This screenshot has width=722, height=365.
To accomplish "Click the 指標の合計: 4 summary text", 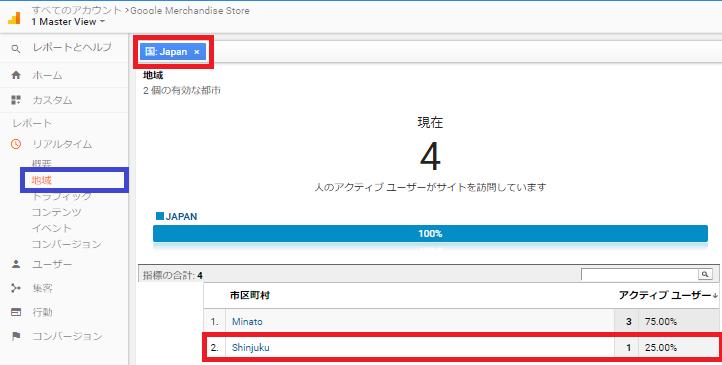I will click(x=173, y=275).
